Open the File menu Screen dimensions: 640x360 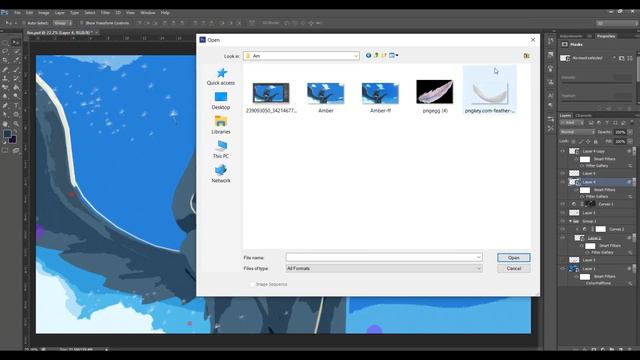[17, 13]
